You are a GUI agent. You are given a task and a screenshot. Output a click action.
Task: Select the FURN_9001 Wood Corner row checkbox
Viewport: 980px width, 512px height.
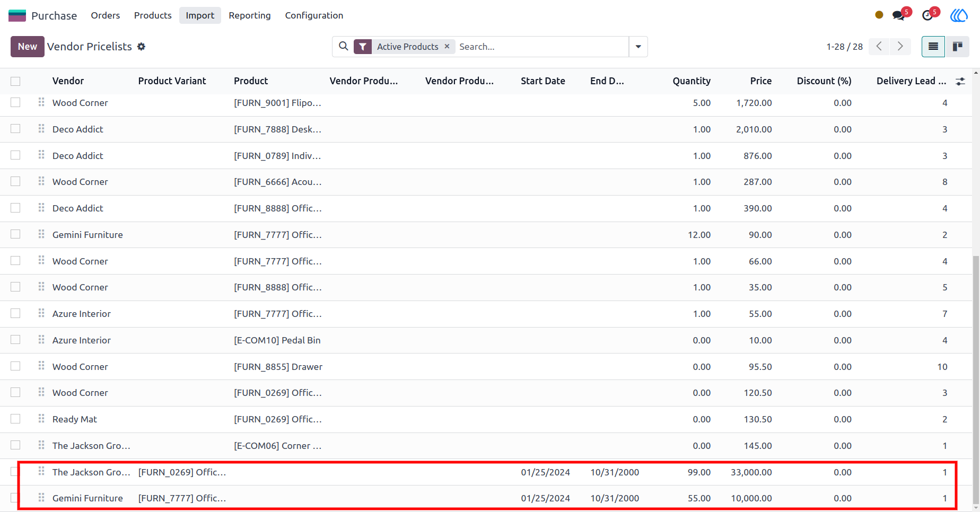tap(15, 102)
